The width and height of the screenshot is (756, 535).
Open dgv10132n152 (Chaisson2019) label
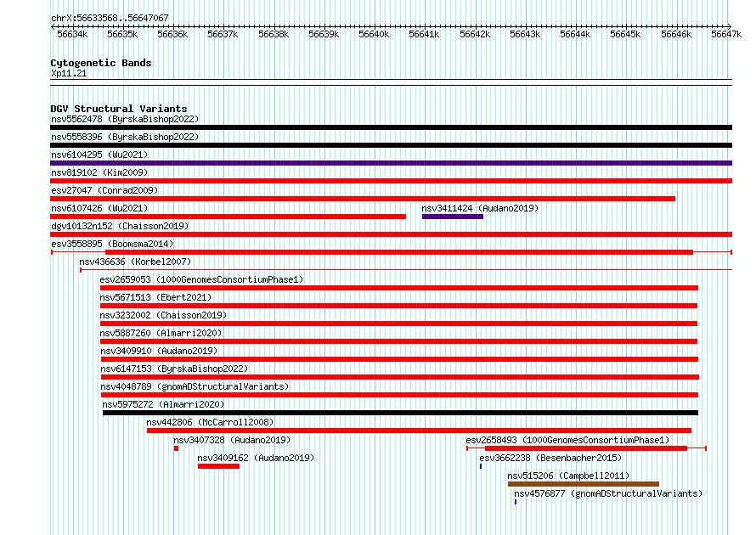click(120, 226)
